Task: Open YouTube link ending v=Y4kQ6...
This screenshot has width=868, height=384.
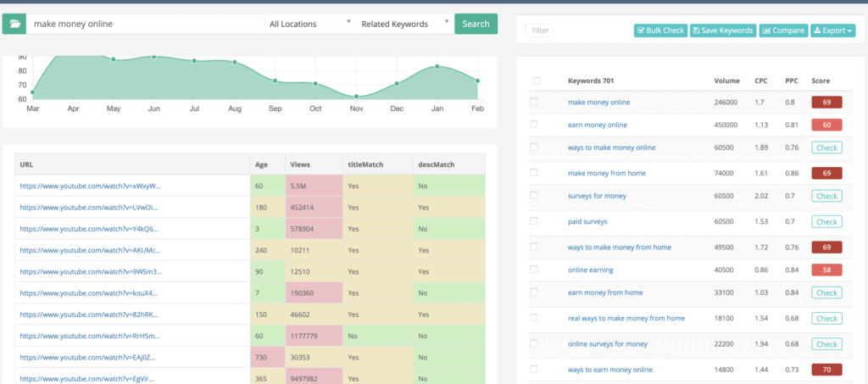Action: (x=90, y=229)
